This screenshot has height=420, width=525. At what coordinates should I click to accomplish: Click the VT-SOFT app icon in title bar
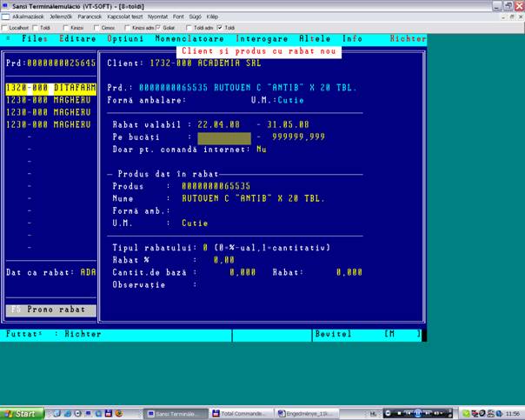pos(5,6)
